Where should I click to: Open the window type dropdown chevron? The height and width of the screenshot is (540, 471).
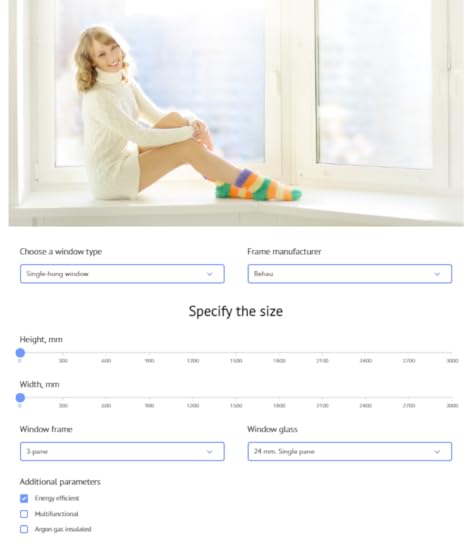pos(209,274)
